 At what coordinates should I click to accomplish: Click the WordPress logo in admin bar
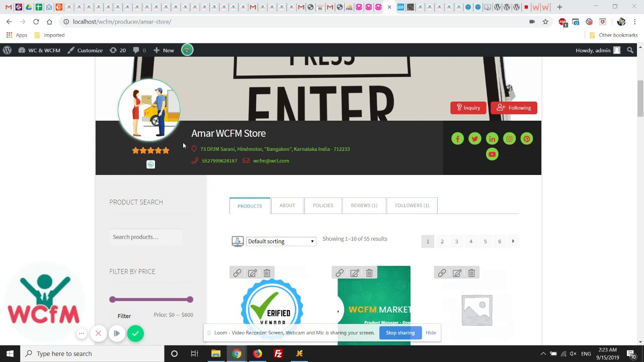(7, 50)
